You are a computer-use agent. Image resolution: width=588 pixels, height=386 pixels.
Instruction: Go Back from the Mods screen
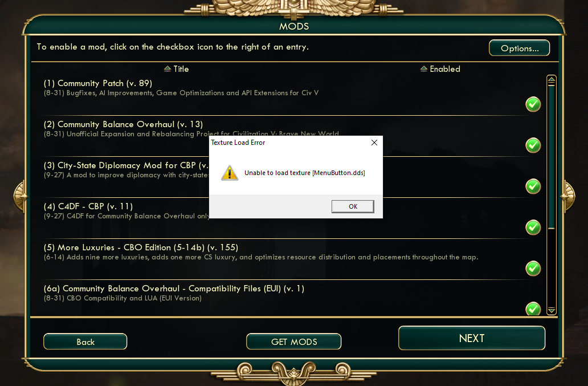pyautogui.click(x=85, y=342)
